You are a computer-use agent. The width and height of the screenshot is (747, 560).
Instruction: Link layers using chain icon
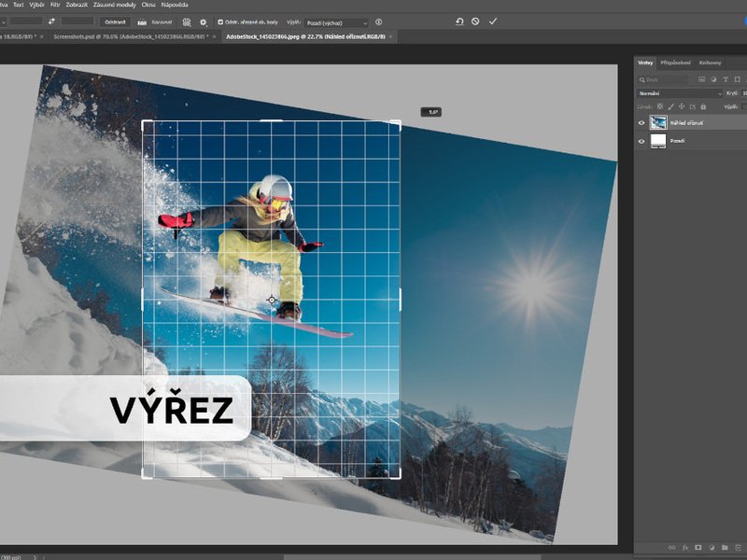pyautogui.click(x=671, y=548)
